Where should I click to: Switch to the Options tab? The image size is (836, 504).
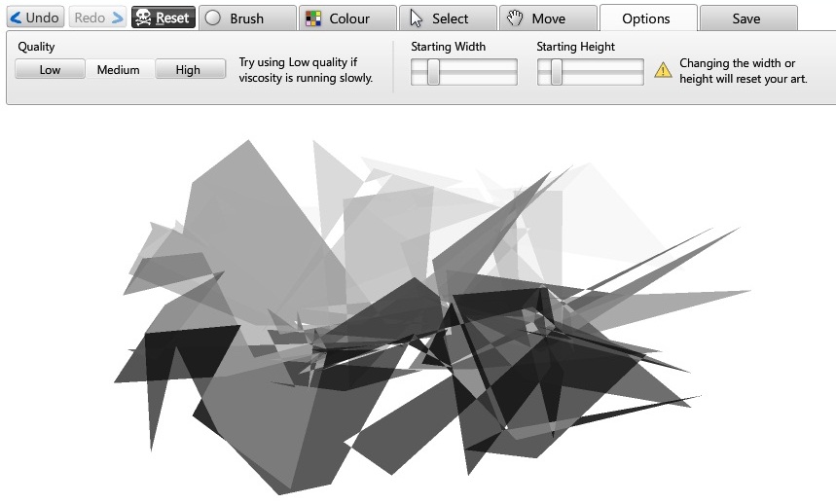pos(647,18)
